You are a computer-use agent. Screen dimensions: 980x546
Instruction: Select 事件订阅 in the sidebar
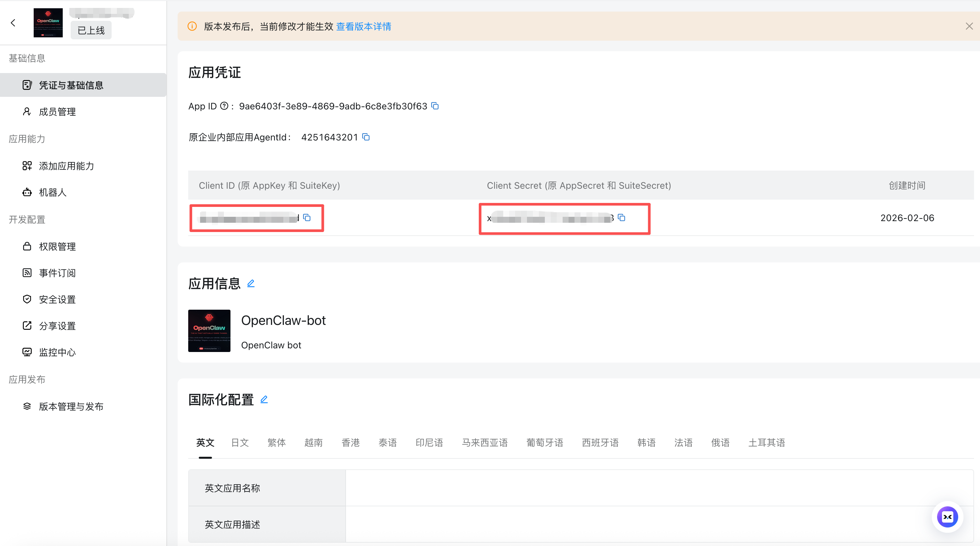pos(57,273)
